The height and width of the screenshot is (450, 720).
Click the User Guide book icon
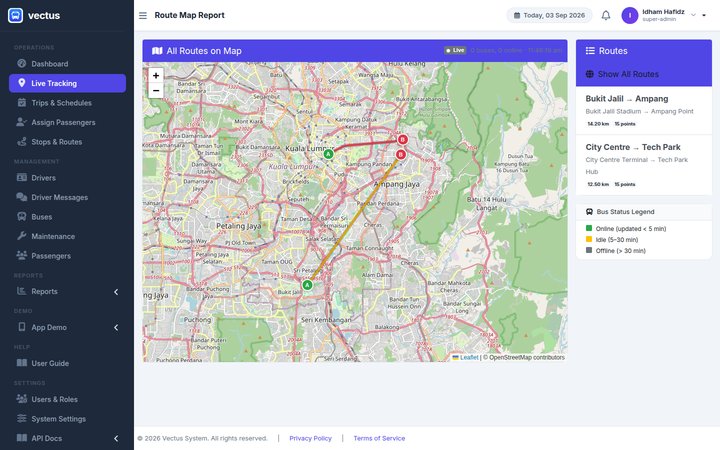coord(22,363)
